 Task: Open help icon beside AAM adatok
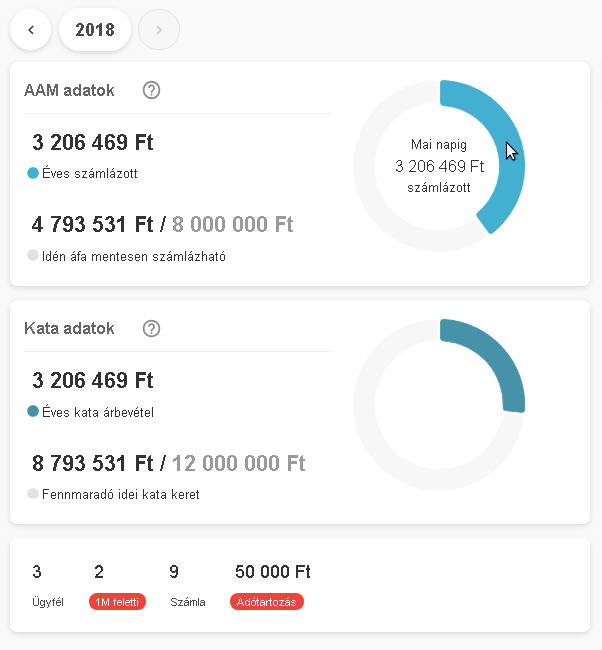pos(152,90)
